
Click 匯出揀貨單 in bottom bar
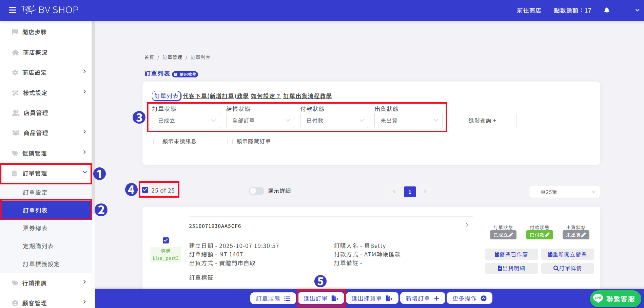pos(372,298)
